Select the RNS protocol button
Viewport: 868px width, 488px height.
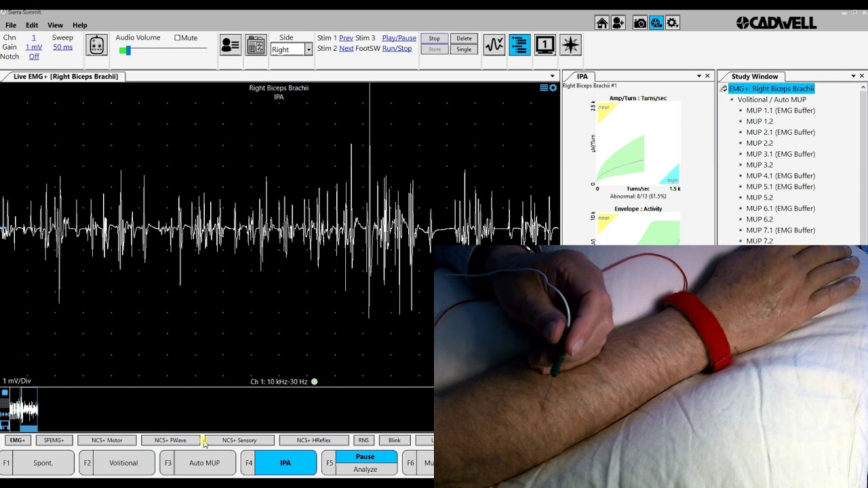click(363, 441)
